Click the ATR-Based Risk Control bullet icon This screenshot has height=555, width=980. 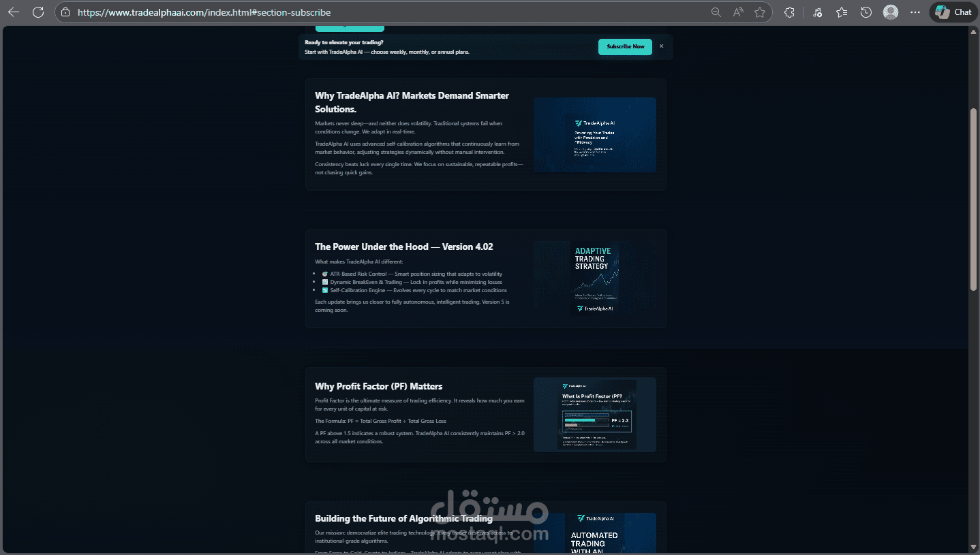(325, 274)
